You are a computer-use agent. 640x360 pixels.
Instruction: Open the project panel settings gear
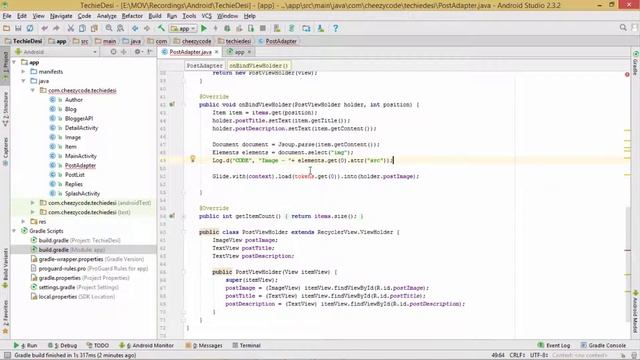(138, 52)
